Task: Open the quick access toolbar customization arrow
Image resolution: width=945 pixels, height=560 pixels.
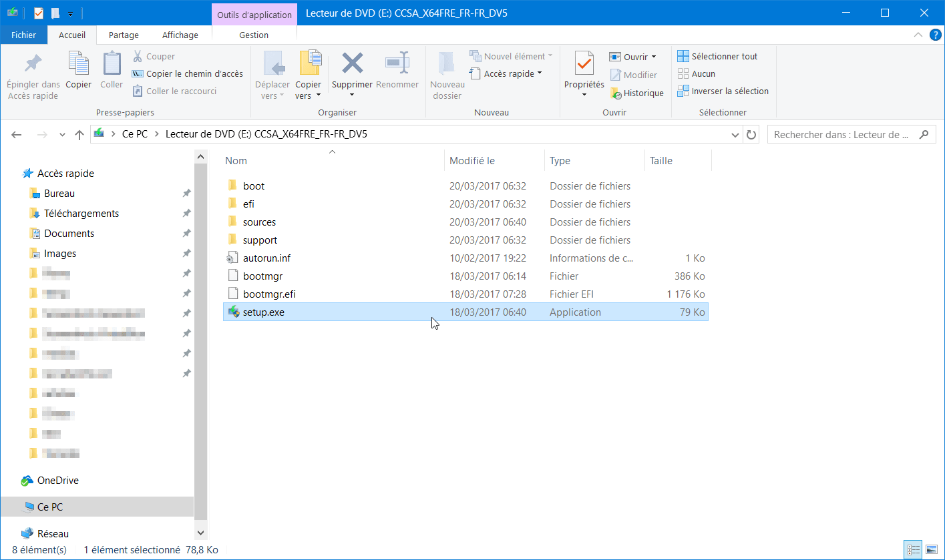Action: [x=70, y=13]
